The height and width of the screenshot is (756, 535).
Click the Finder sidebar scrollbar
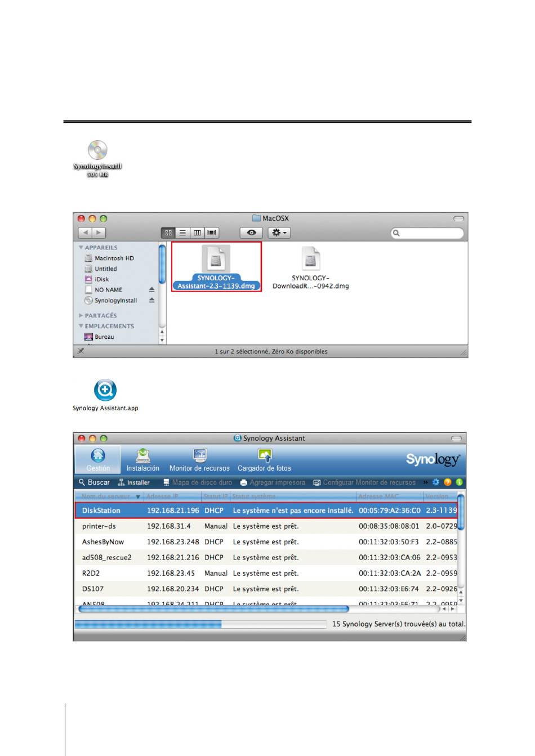point(163,264)
